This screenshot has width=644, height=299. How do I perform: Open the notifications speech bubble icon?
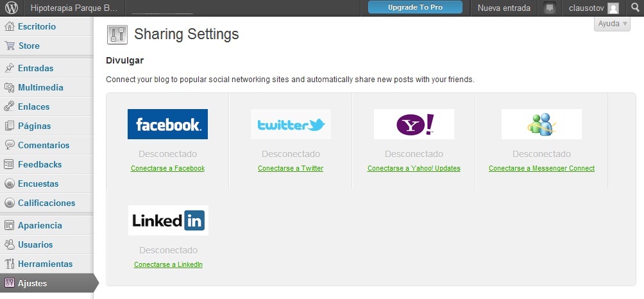tap(549, 8)
